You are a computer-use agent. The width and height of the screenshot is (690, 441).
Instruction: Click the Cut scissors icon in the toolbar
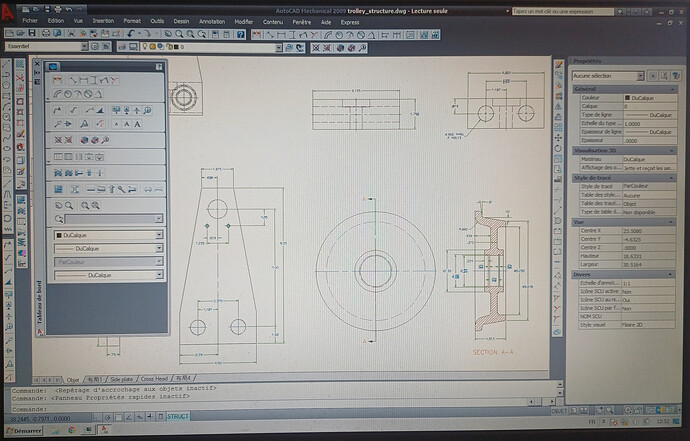click(x=70, y=33)
